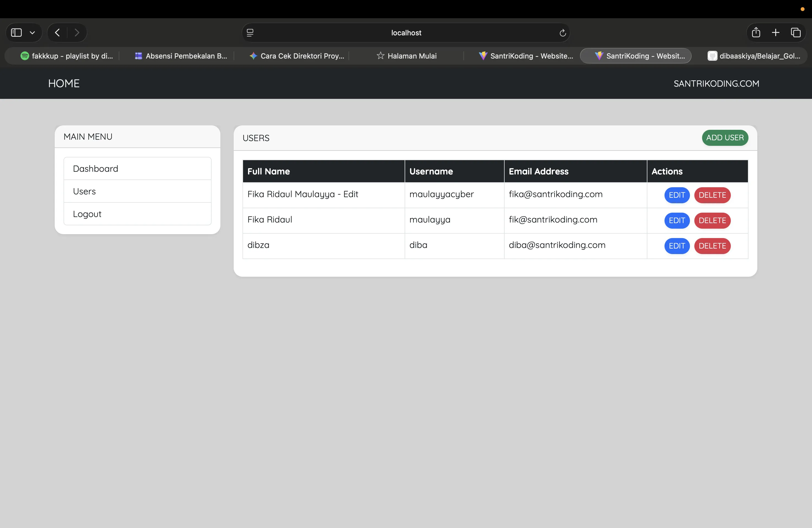Viewport: 812px width, 528px height.
Task: Show the tab overview icon
Action: [796, 32]
